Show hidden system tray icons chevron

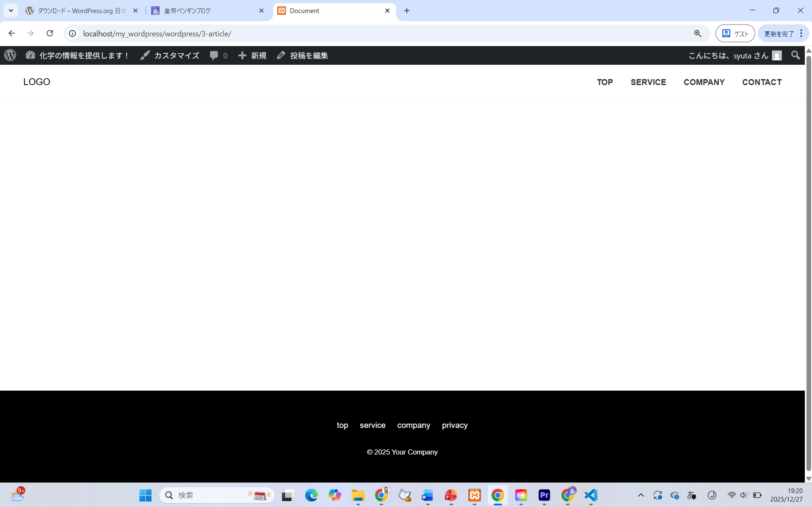[641, 495]
